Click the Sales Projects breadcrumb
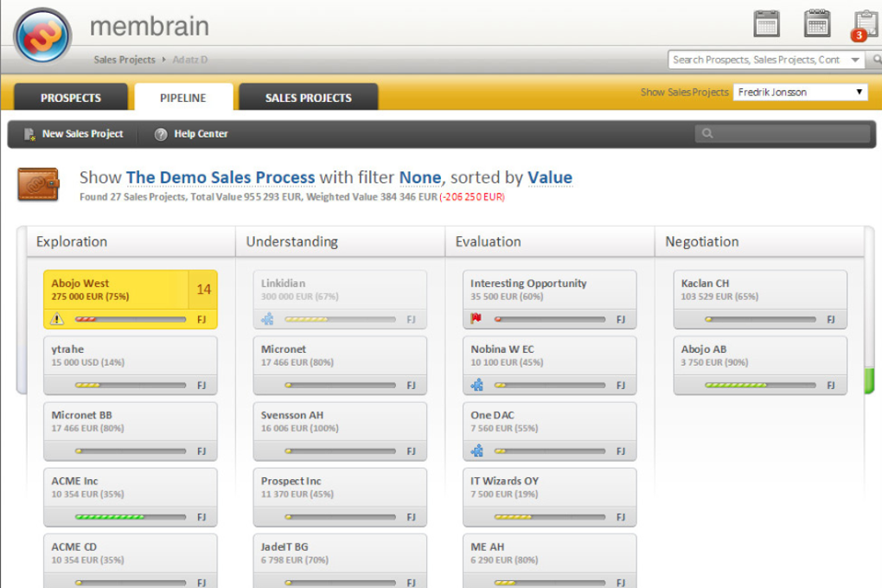 pyautogui.click(x=125, y=60)
